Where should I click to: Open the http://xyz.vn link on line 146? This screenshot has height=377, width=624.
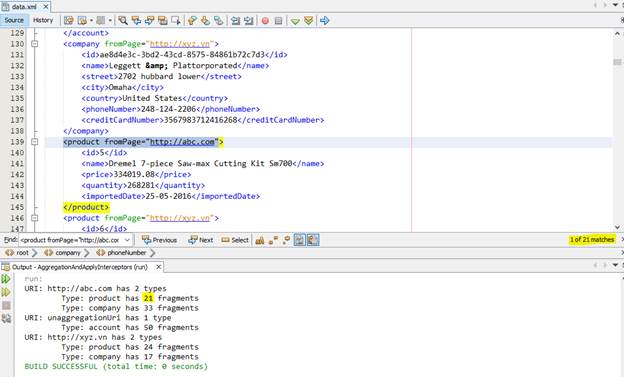pyautogui.click(x=180, y=218)
